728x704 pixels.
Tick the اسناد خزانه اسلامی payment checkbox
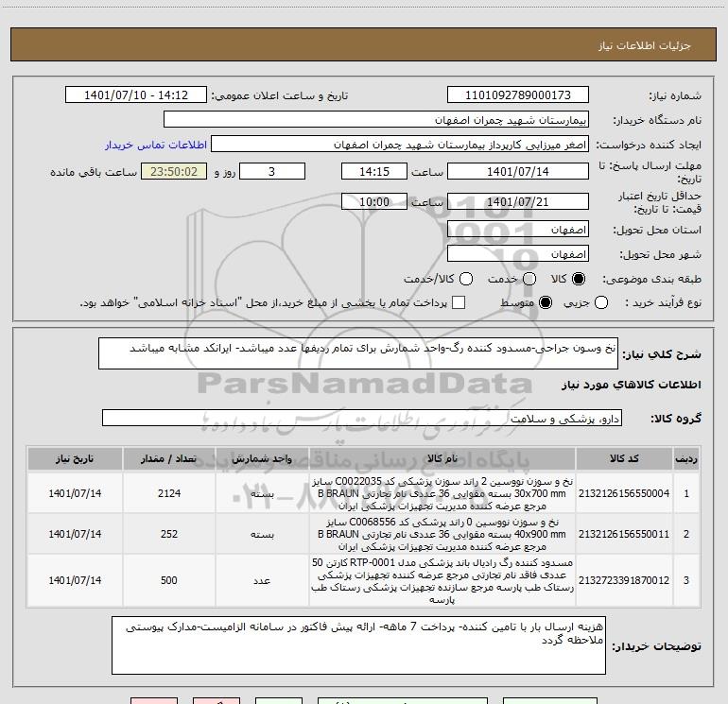(459, 302)
